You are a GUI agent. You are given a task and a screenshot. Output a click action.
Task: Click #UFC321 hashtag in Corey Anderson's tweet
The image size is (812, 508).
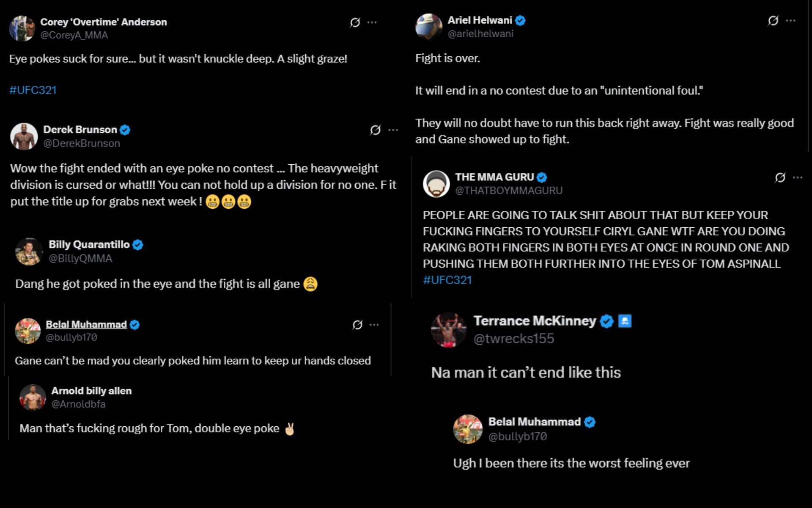pyautogui.click(x=33, y=90)
